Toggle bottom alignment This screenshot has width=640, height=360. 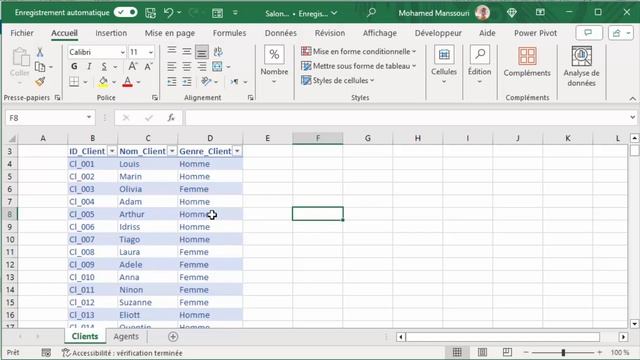(202, 52)
